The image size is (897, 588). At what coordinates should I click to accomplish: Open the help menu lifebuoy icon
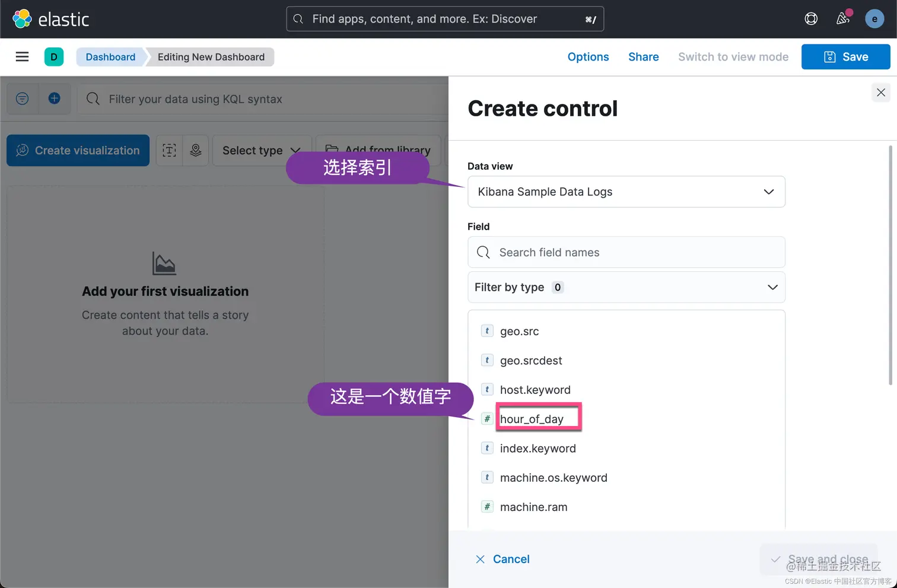pyautogui.click(x=811, y=19)
